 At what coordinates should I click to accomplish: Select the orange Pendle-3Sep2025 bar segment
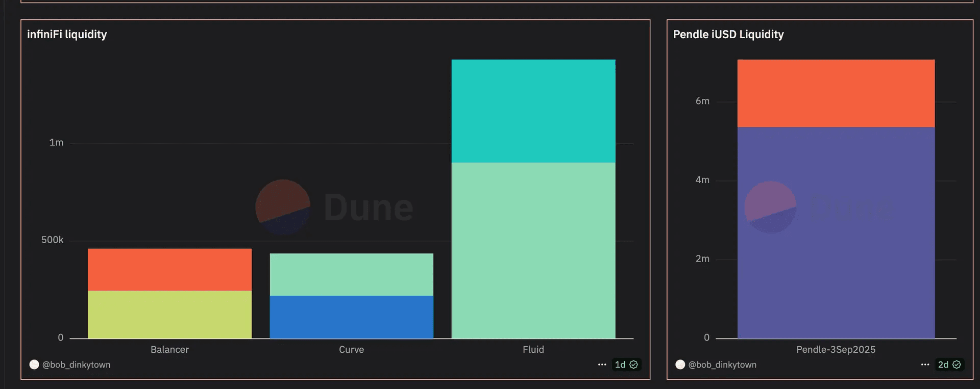point(836,93)
